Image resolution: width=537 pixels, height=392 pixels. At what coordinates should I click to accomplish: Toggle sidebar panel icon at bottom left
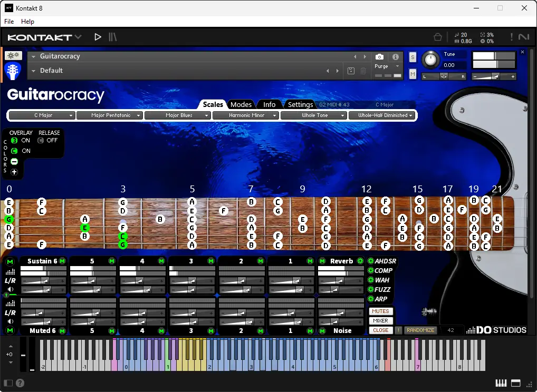coord(8,383)
